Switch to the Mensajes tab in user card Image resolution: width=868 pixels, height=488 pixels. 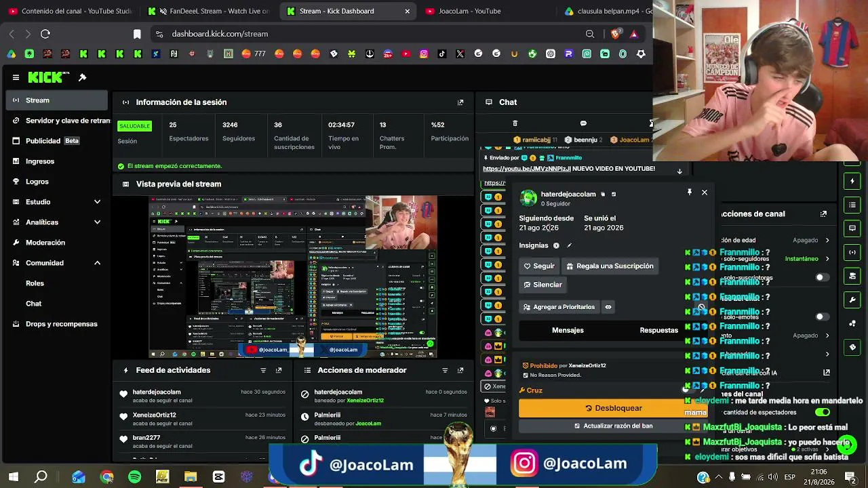(568, 330)
